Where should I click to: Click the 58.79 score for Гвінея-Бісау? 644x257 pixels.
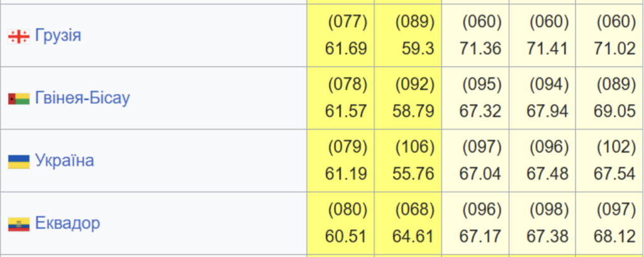pos(414,111)
